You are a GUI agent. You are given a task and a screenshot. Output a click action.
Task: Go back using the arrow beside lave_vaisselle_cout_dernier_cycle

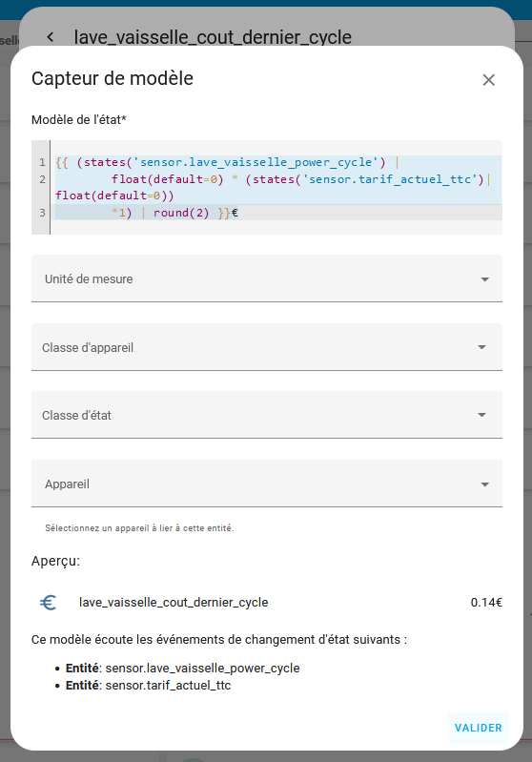(50, 36)
